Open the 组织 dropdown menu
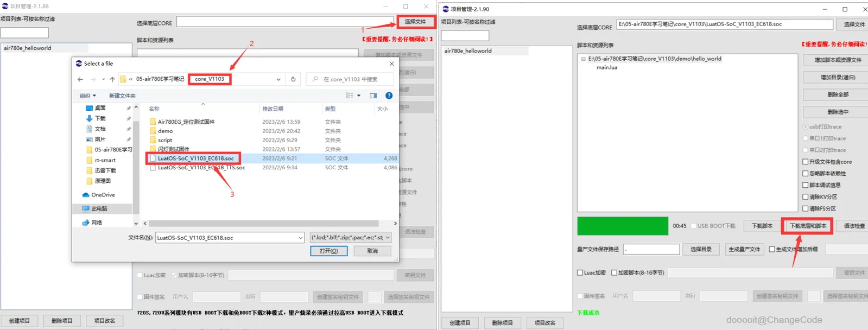Screen dimensions: 868x330 88,96
